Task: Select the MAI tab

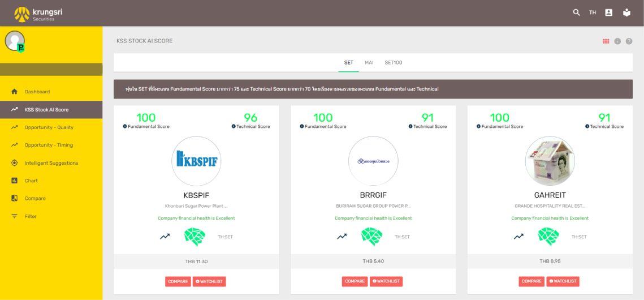Action: (x=369, y=63)
